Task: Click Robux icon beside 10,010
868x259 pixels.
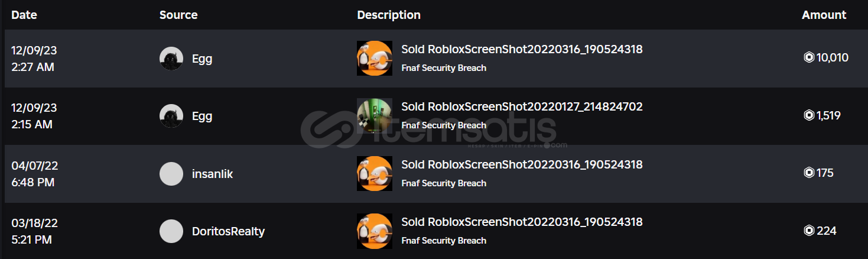Action: pyautogui.click(x=809, y=57)
